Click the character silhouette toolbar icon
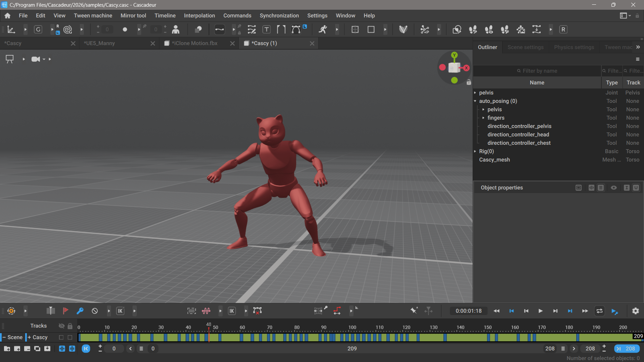This screenshot has width=644, height=362. [175, 29]
